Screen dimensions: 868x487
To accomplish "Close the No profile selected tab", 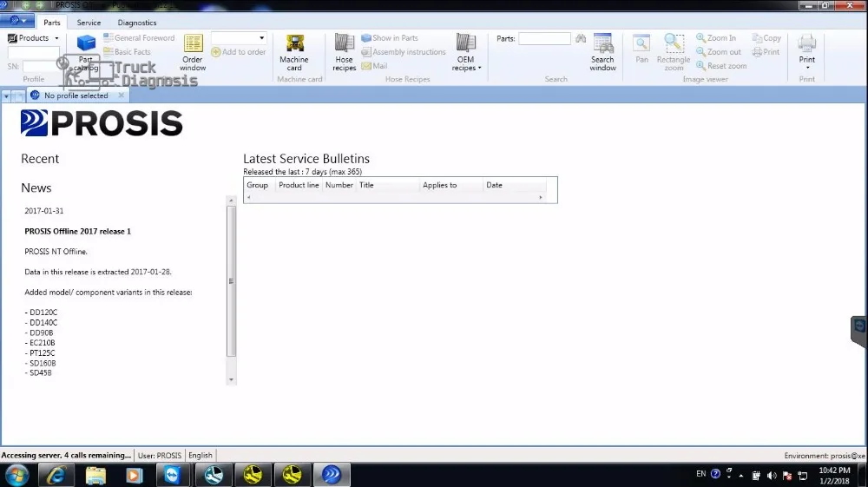I will [122, 95].
